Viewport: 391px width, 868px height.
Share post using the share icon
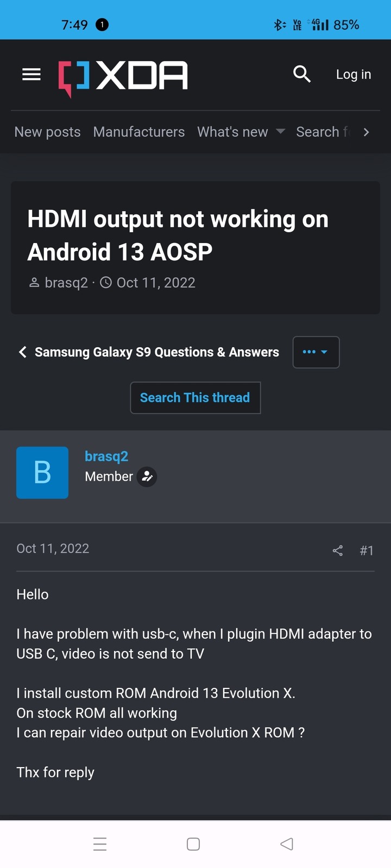(x=338, y=551)
